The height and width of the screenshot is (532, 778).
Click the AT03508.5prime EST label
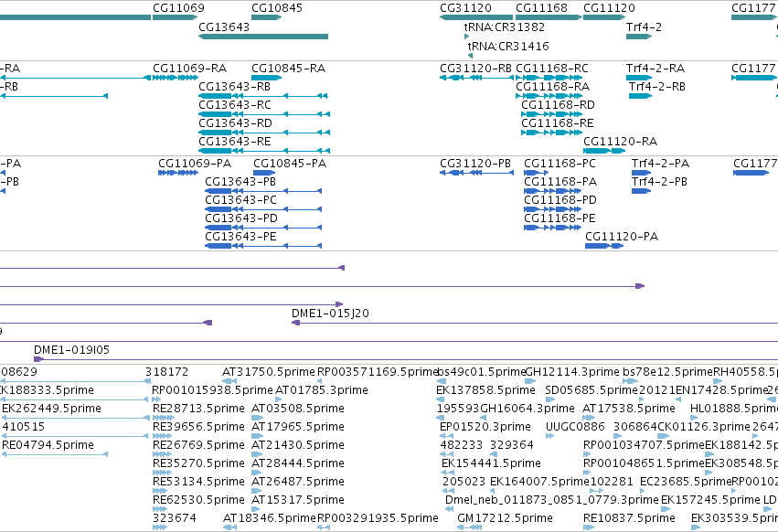coord(298,409)
